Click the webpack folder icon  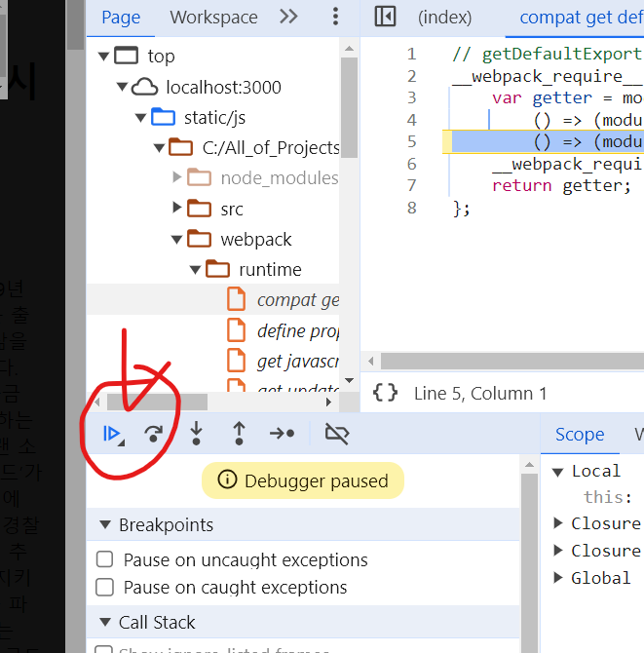point(199,239)
